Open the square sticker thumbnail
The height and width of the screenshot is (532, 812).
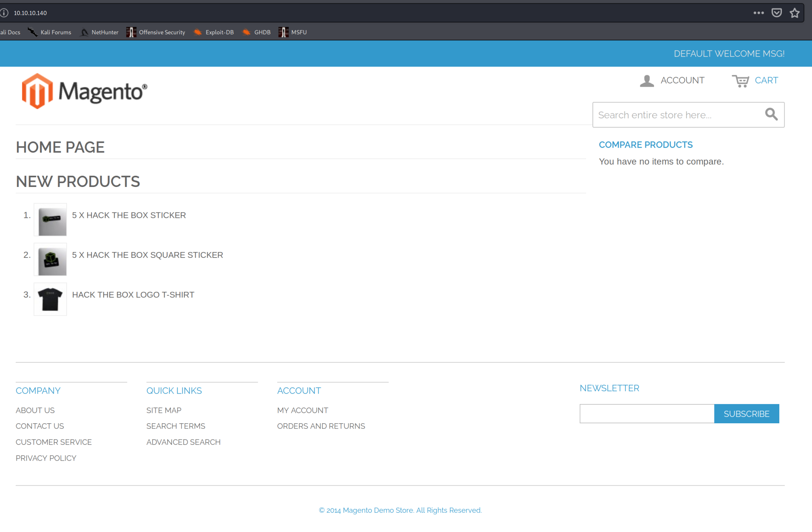50,259
